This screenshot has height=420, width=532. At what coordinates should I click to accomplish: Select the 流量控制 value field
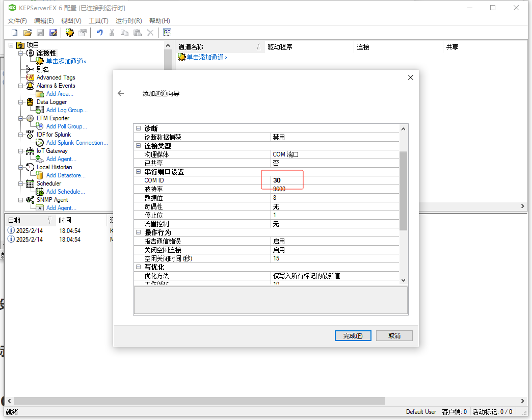click(334, 224)
